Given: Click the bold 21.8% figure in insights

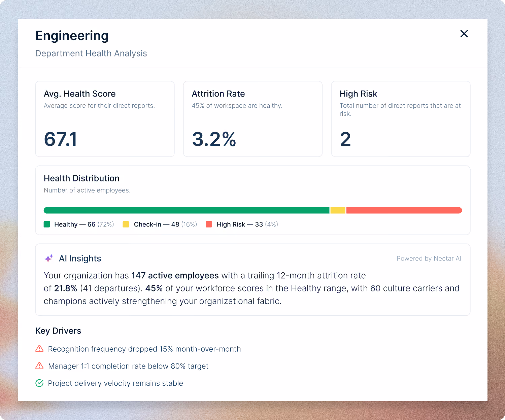Looking at the screenshot, I should point(66,288).
